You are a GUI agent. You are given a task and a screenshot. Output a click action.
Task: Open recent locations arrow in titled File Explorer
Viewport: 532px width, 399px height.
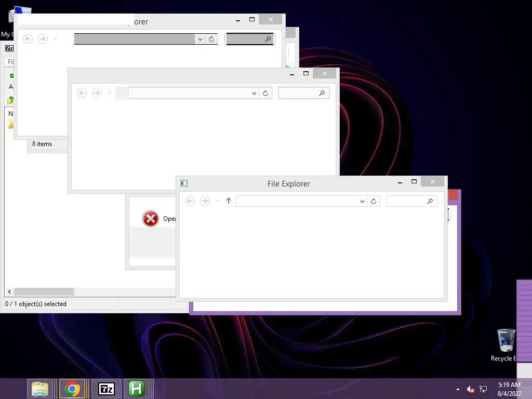(x=218, y=201)
